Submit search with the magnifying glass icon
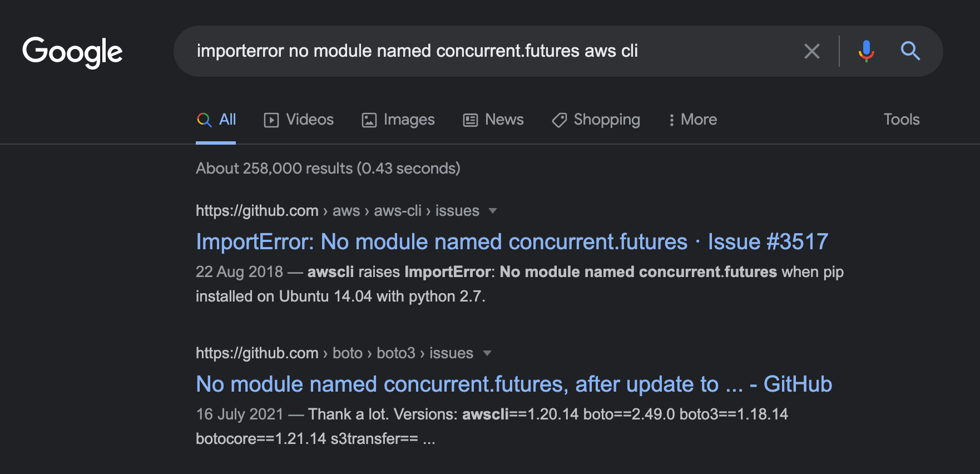Screen dimensions: 980x474 (910, 51)
